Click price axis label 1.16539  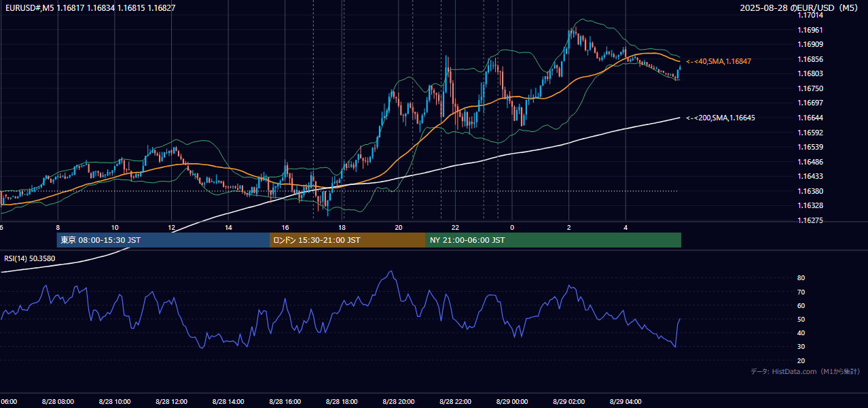pyautogui.click(x=810, y=147)
